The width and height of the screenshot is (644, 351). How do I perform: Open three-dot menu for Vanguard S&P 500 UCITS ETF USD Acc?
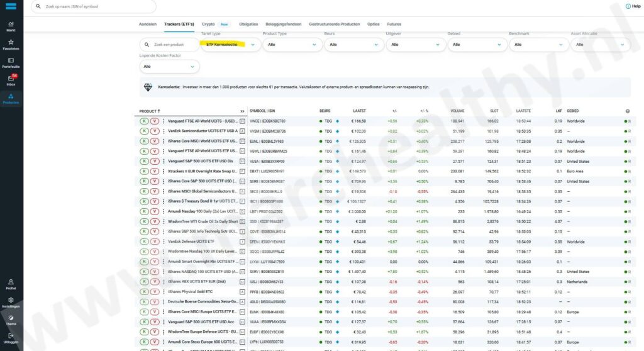coord(164,322)
